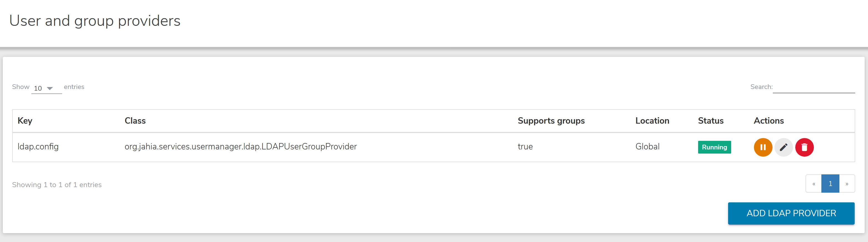Click the ADD LDAP PROVIDER button

tap(791, 213)
